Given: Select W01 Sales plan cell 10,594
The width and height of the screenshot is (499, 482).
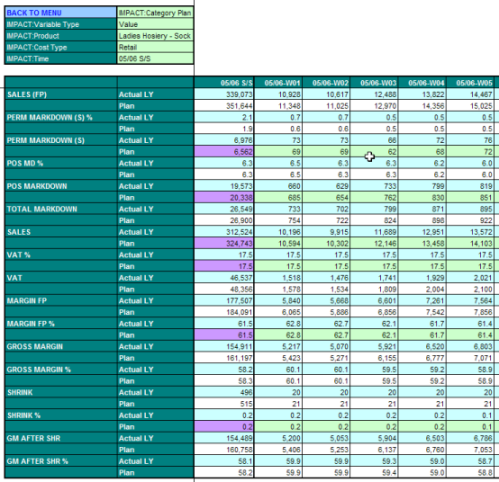Looking at the screenshot, I should coord(278,243).
